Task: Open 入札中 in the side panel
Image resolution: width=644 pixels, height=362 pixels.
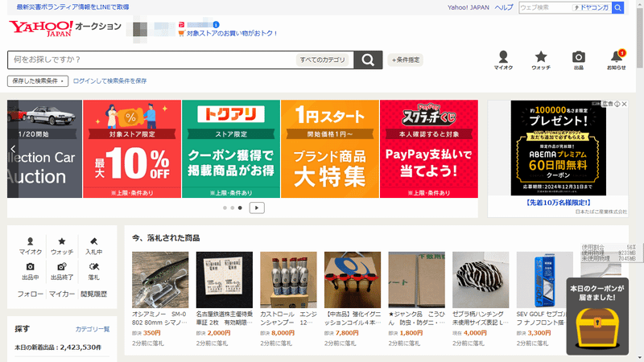Action: pyautogui.click(x=93, y=246)
